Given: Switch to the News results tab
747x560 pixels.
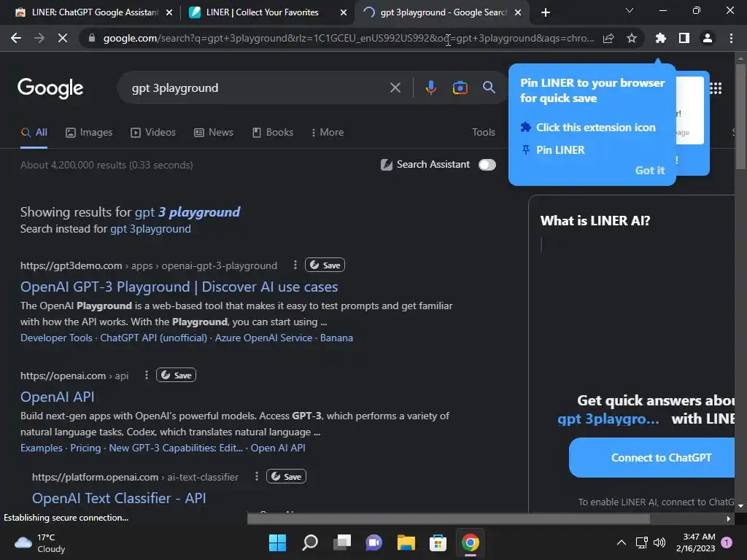Looking at the screenshot, I should [x=214, y=133].
